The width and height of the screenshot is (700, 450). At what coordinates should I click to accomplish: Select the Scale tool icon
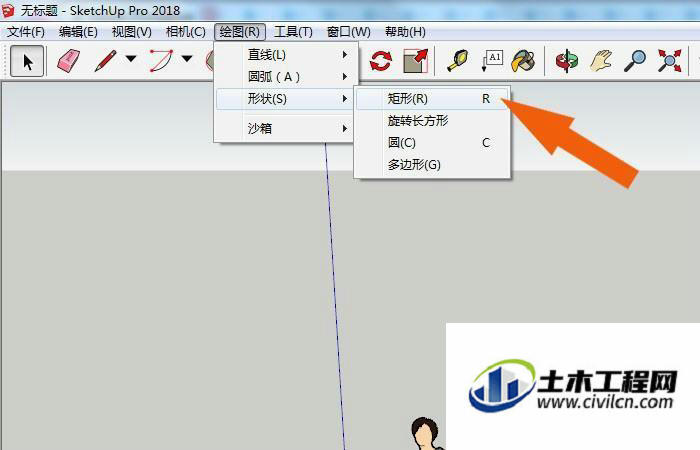416,61
